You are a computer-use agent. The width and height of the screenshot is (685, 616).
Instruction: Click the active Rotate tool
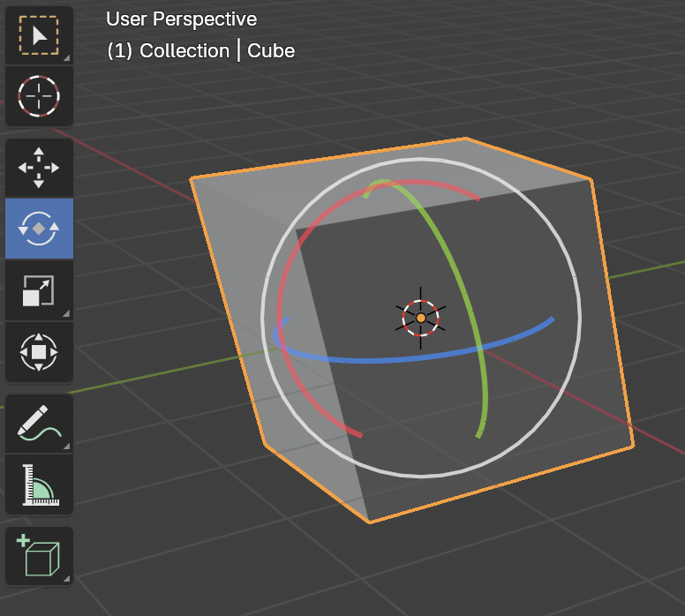pos(39,229)
